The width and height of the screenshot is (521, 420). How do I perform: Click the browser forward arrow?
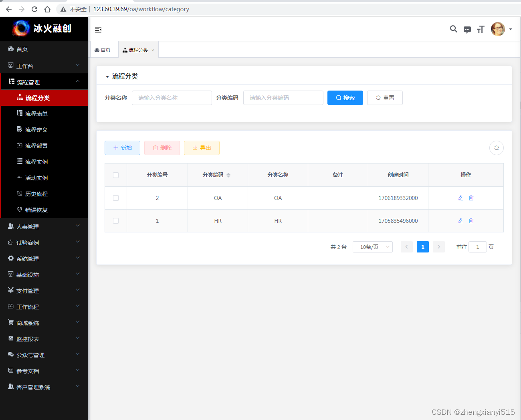tap(22, 9)
